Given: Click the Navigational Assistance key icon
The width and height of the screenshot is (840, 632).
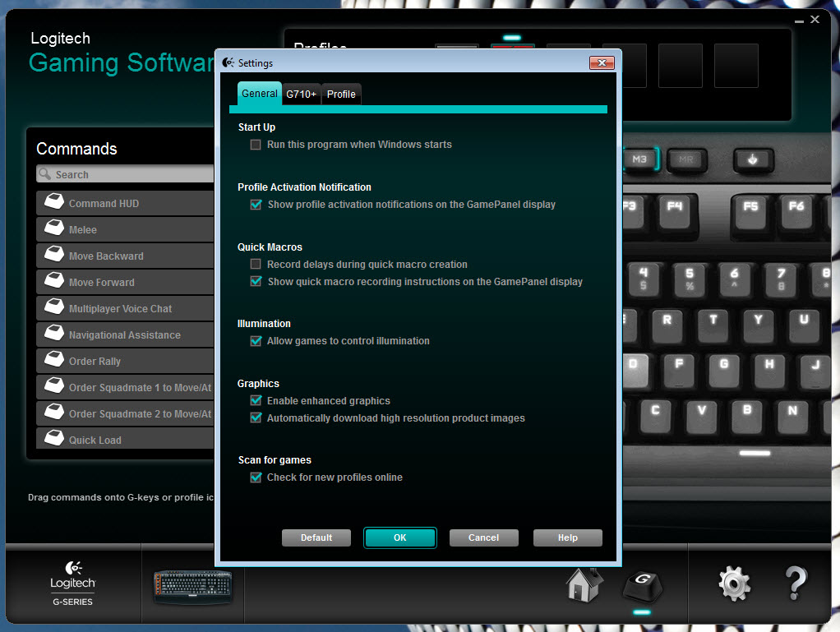Looking at the screenshot, I should coord(54,333).
